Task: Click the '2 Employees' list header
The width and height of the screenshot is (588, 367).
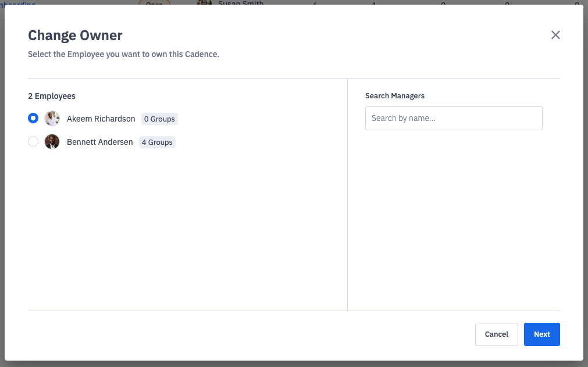Action: 52,96
